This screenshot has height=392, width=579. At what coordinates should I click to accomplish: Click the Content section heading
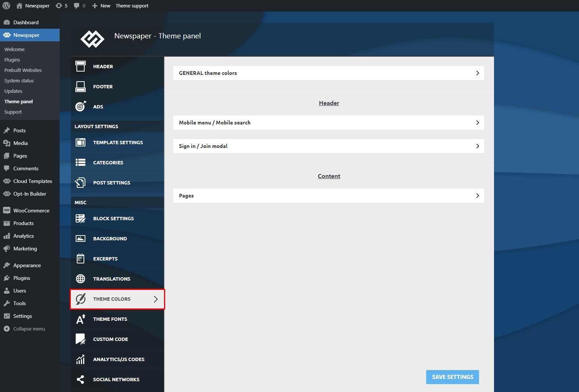[329, 176]
